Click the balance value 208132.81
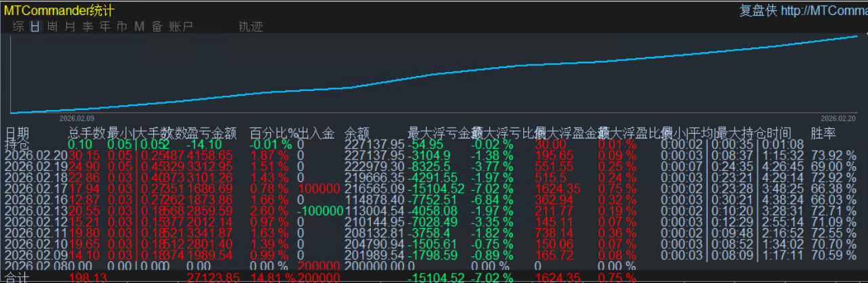Viewport: 868px width, 283px height. click(x=374, y=233)
